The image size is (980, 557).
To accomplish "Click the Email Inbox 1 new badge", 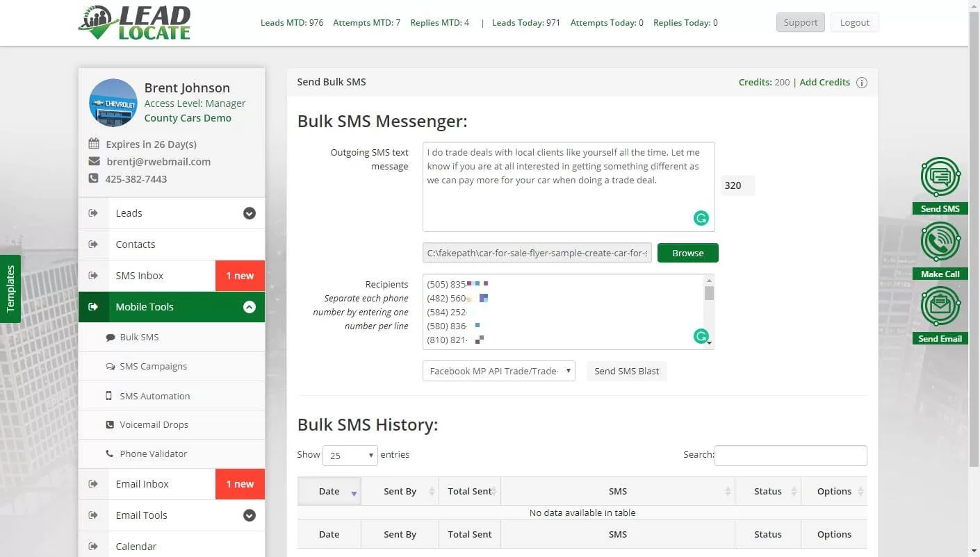I will [240, 484].
